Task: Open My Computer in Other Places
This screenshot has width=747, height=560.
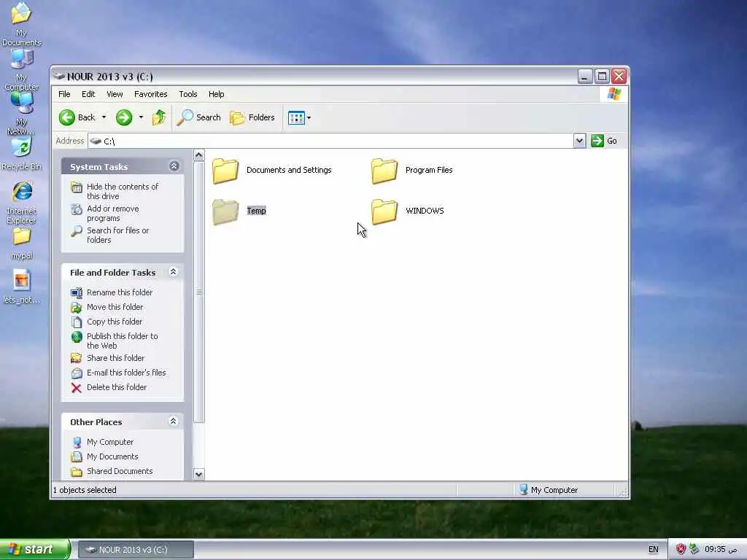Action: (110, 442)
